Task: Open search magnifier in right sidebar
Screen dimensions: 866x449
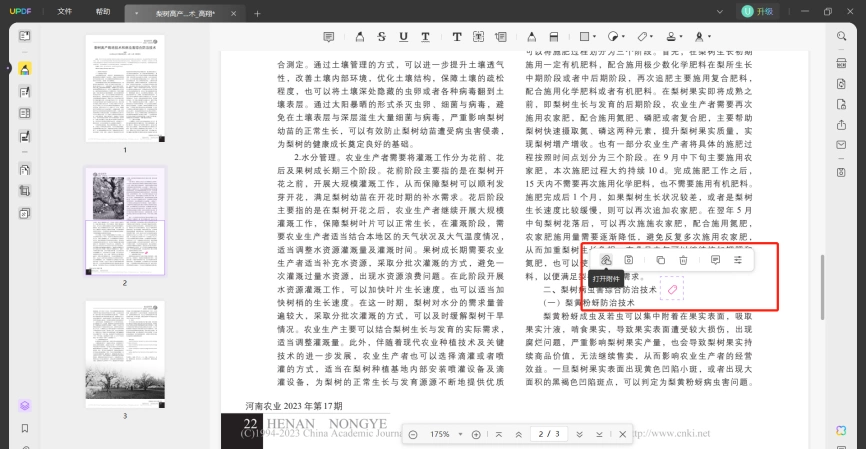Action: [841, 36]
